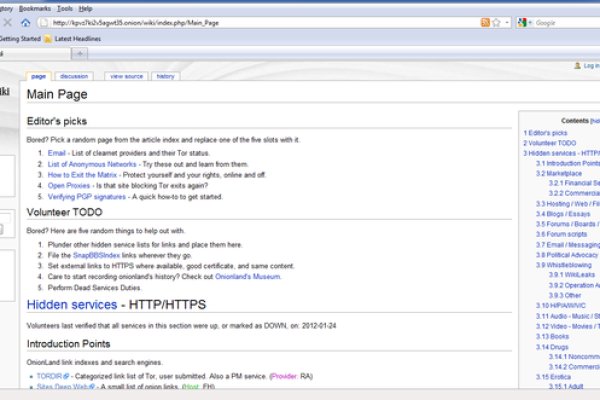Jump to contents 3.2.1 Financial entry
Image resolution: width=600 pixels, height=400 pixels.
pos(574,183)
